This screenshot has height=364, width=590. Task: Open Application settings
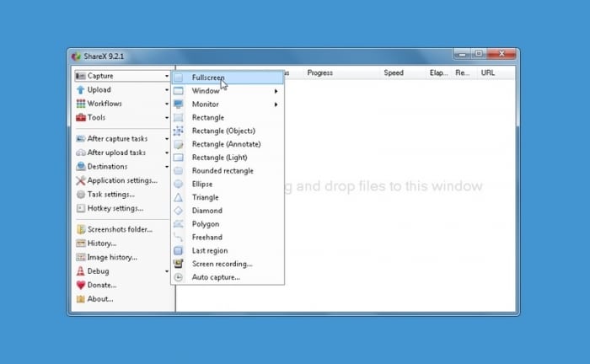coord(122,180)
